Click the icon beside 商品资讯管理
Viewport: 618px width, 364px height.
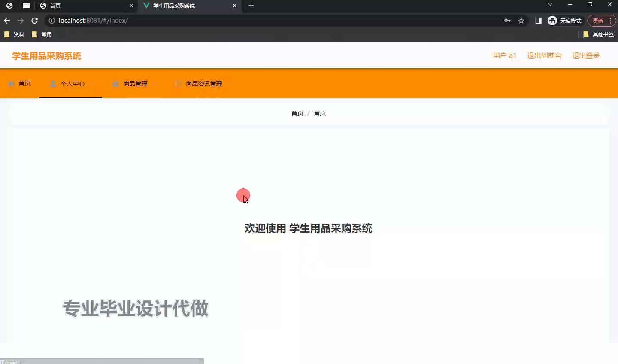pyautogui.click(x=179, y=84)
